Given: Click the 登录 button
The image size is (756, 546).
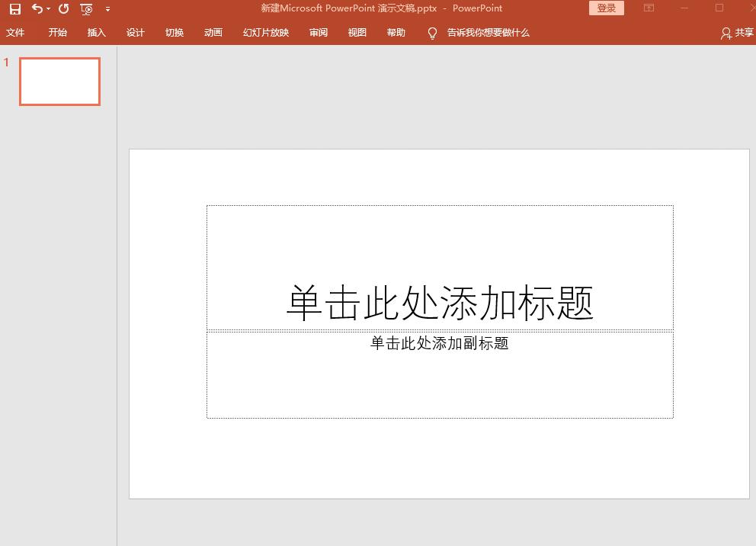Looking at the screenshot, I should pos(606,8).
